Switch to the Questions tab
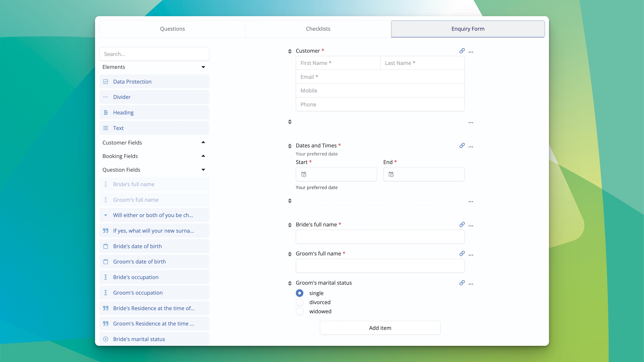This screenshot has width=644, height=362. [172, 29]
